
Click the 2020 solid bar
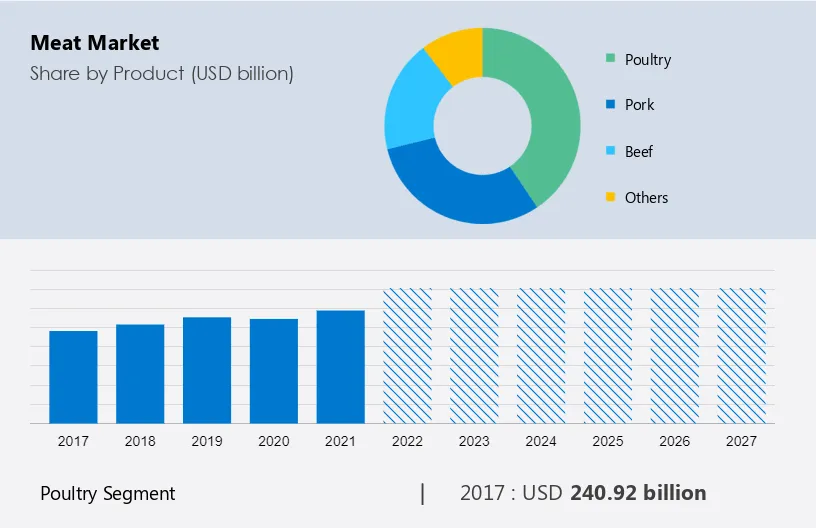[274, 371]
